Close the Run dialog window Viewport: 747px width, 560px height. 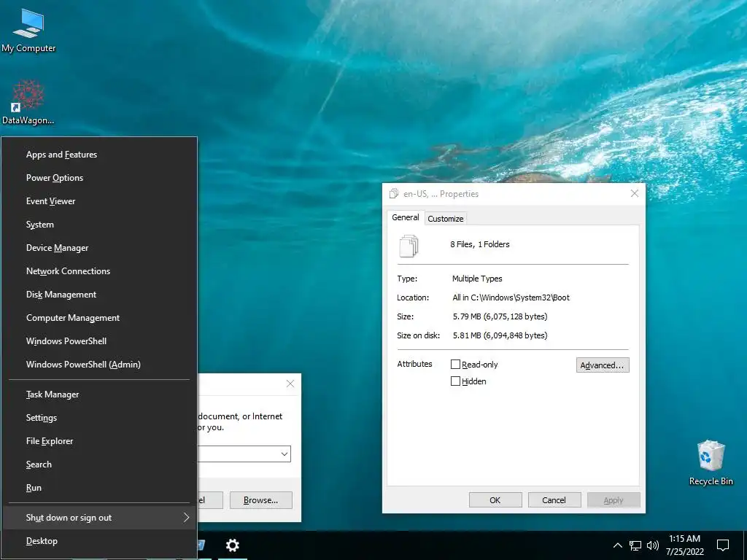coord(290,384)
